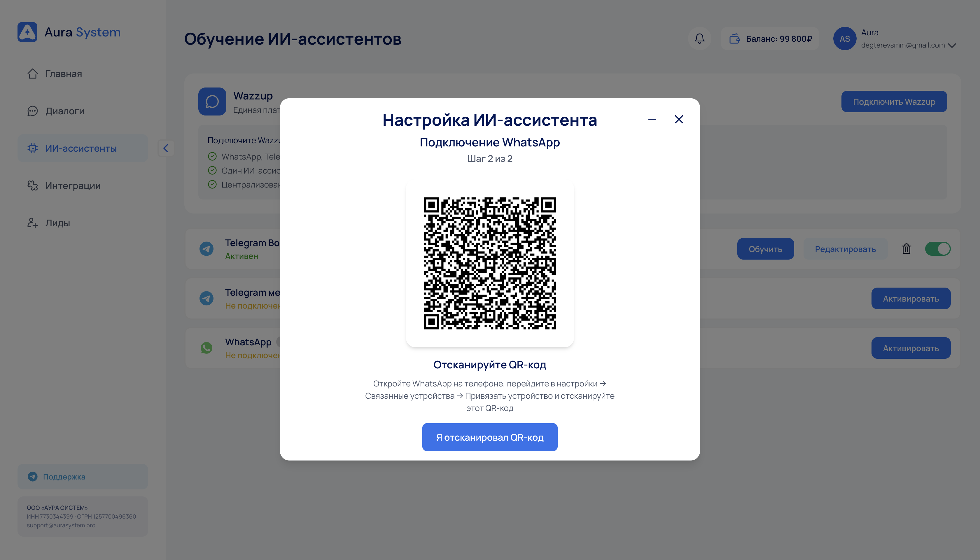This screenshot has height=560, width=980.
Task: Click the WhatsApp green icon in list
Action: click(x=206, y=348)
